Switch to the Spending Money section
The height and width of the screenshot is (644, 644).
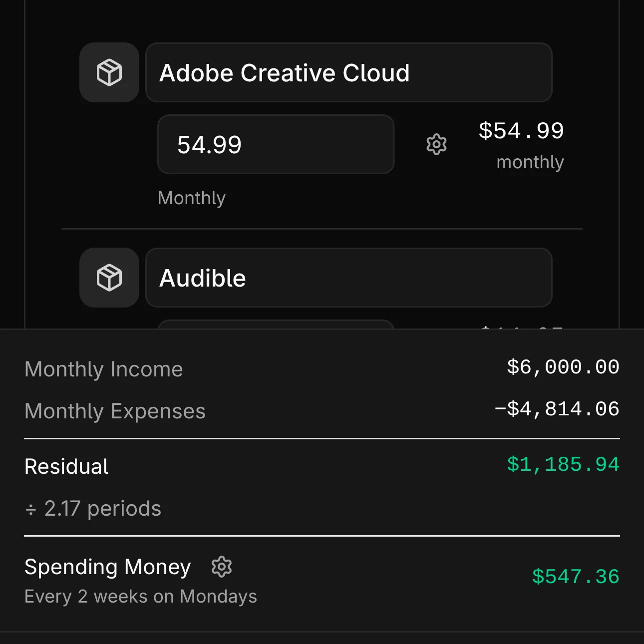107,566
